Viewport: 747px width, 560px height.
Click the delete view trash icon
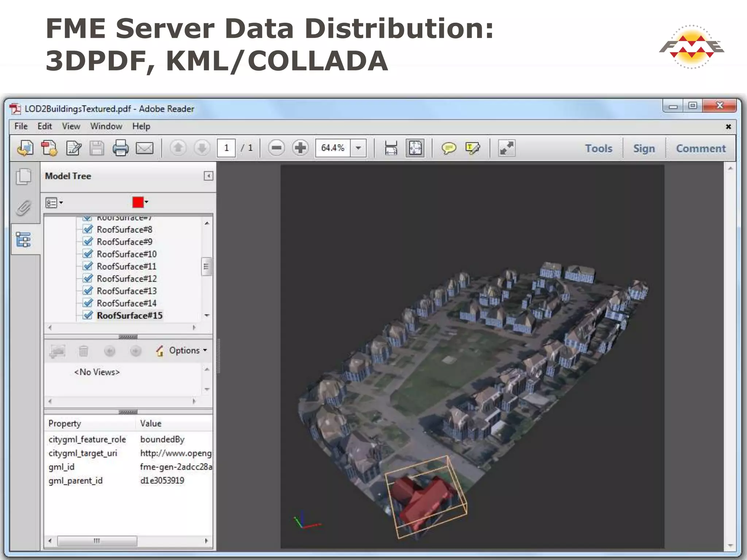pos(84,351)
